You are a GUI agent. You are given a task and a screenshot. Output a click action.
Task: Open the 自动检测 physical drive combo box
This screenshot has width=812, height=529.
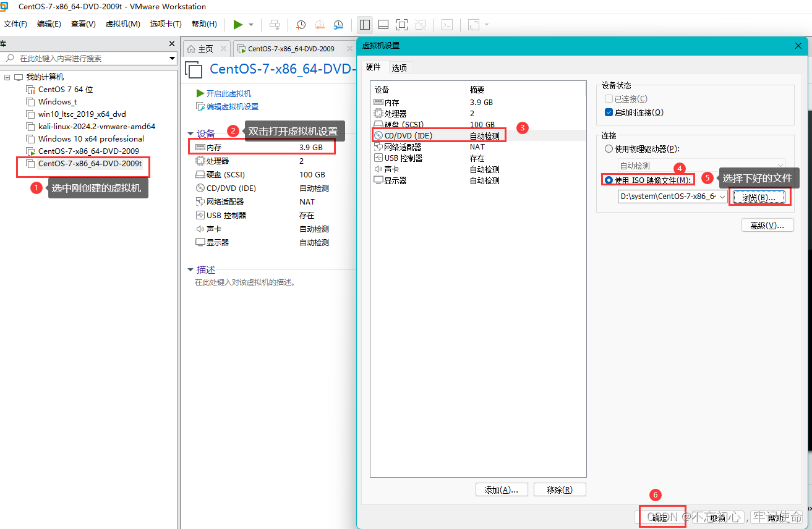(x=701, y=166)
